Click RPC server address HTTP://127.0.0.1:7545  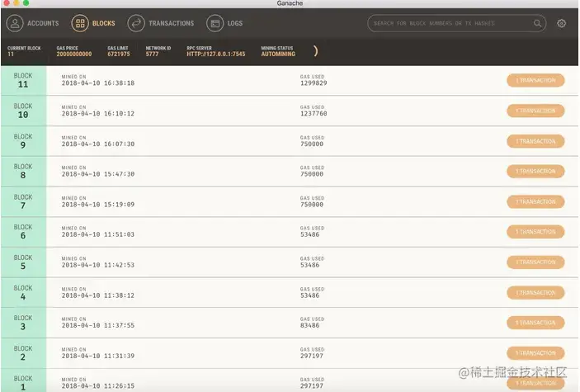click(216, 54)
